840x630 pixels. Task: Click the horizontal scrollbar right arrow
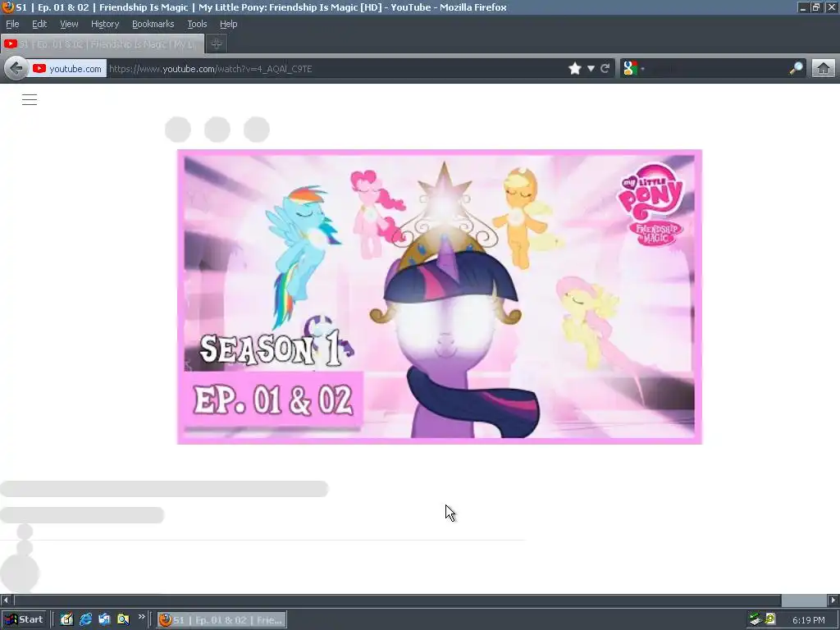coord(833,600)
